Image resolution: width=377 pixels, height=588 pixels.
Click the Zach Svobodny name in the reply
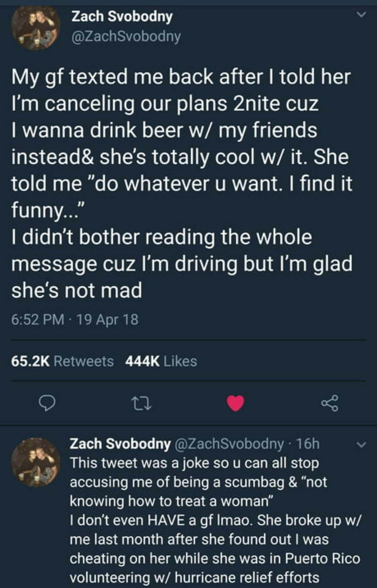[x=120, y=444]
